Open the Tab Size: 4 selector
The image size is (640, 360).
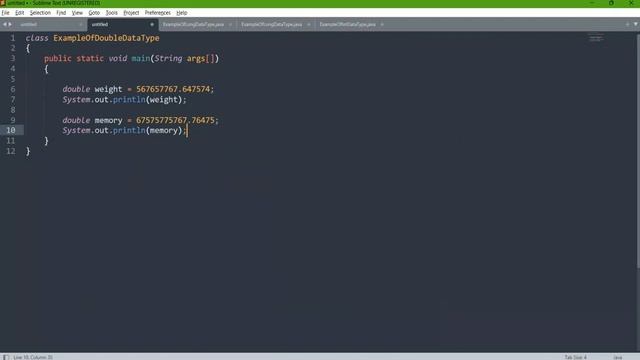[576, 357]
